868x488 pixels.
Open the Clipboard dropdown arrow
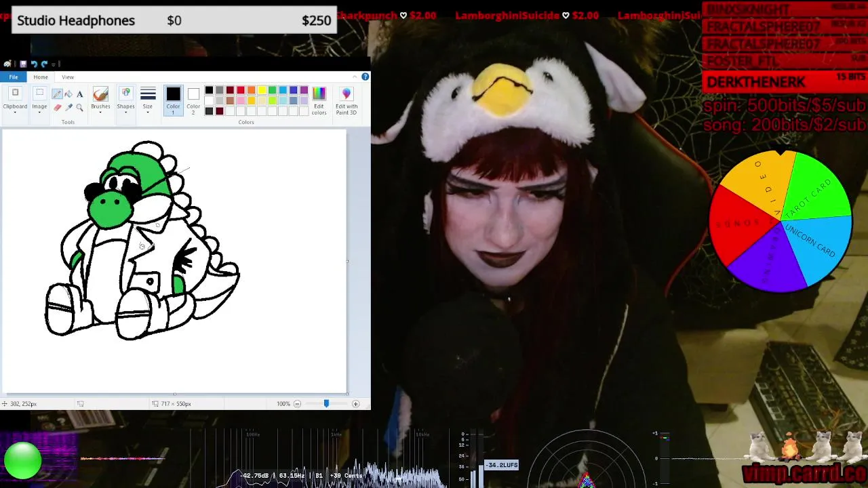point(15,113)
